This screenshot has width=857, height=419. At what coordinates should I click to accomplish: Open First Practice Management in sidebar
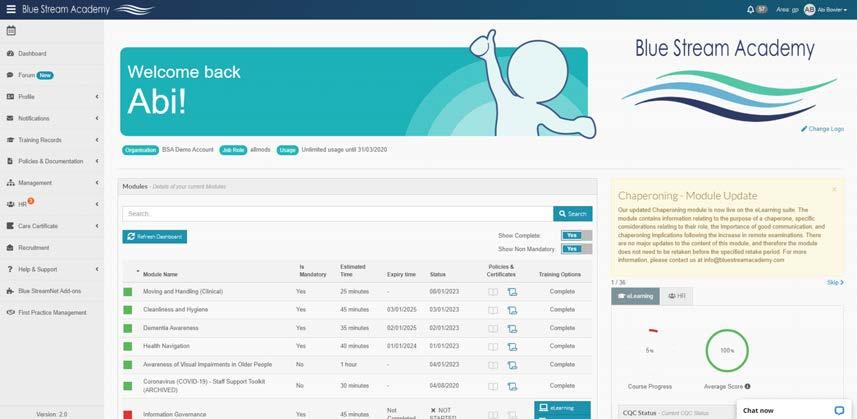tap(52, 312)
